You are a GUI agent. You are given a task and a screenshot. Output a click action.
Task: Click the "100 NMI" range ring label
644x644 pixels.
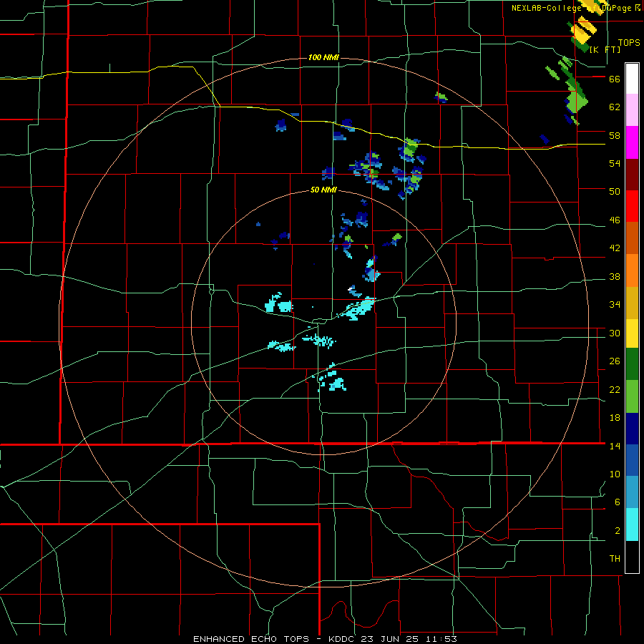[323, 57]
